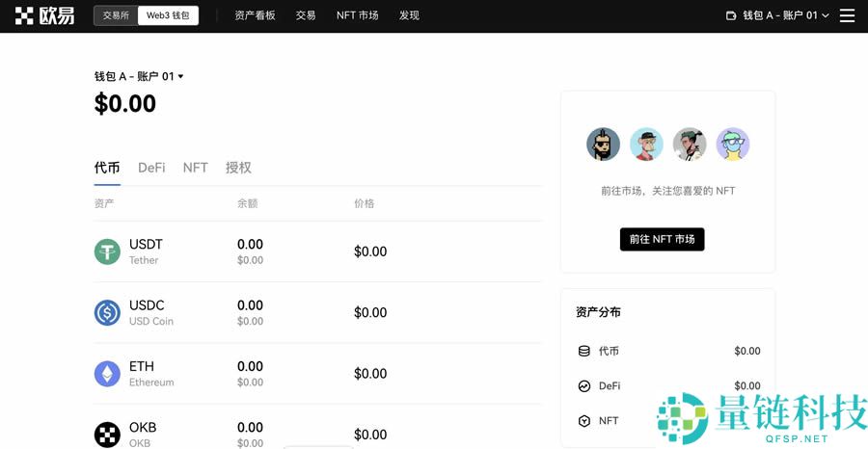This screenshot has height=449, width=868.
Task: Select the ape with hat NFT avatar
Action: (x=646, y=145)
